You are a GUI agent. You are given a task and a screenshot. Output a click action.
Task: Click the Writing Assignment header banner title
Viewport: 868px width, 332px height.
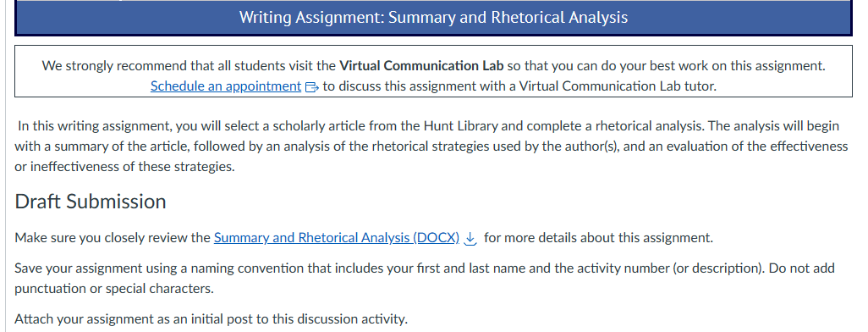[x=433, y=17]
